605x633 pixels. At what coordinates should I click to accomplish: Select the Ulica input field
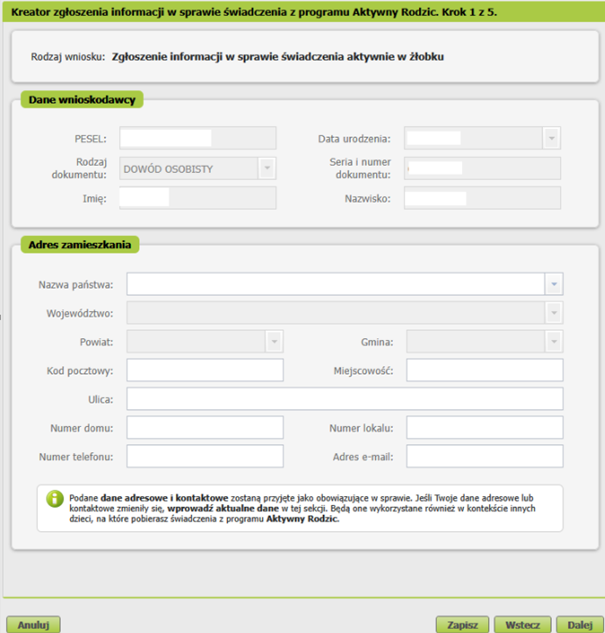click(345, 399)
